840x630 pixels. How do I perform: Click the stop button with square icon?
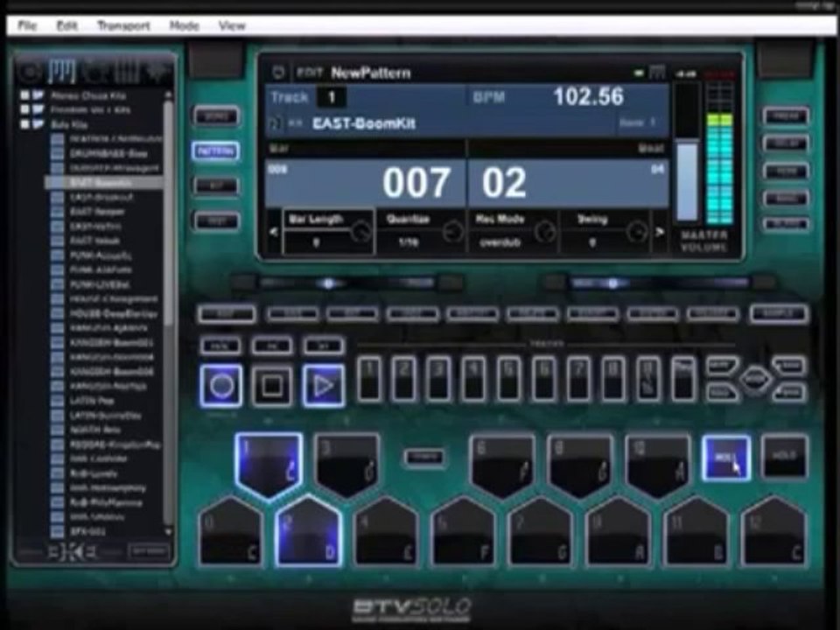tap(271, 386)
